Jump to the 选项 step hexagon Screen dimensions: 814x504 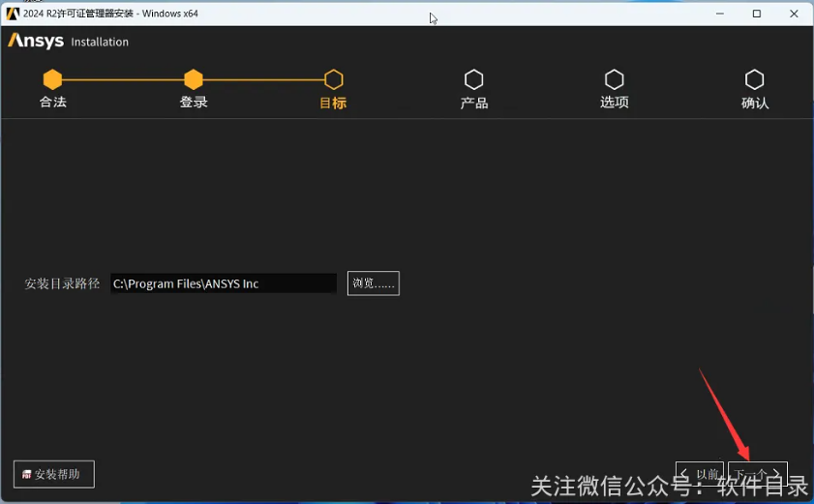[x=614, y=79]
